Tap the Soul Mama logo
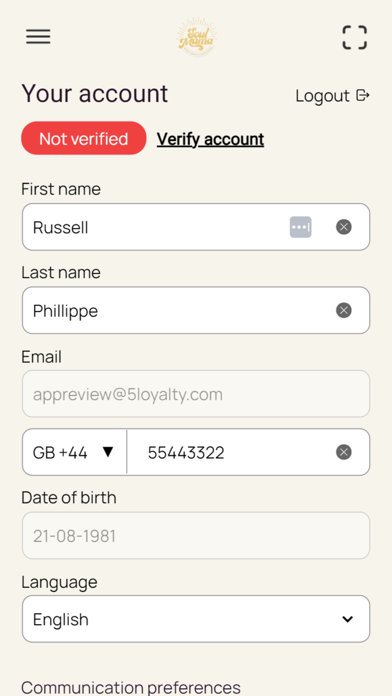392x696 pixels. (x=197, y=37)
